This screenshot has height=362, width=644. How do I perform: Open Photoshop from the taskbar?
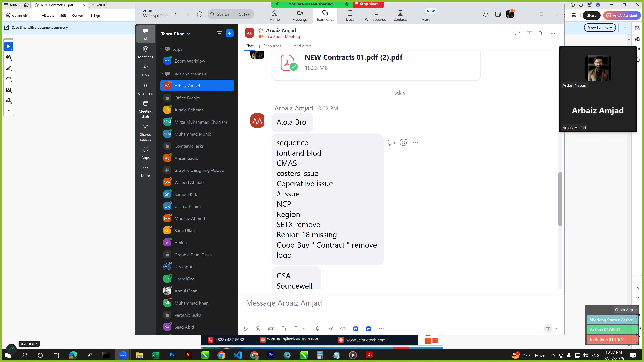tap(172, 355)
